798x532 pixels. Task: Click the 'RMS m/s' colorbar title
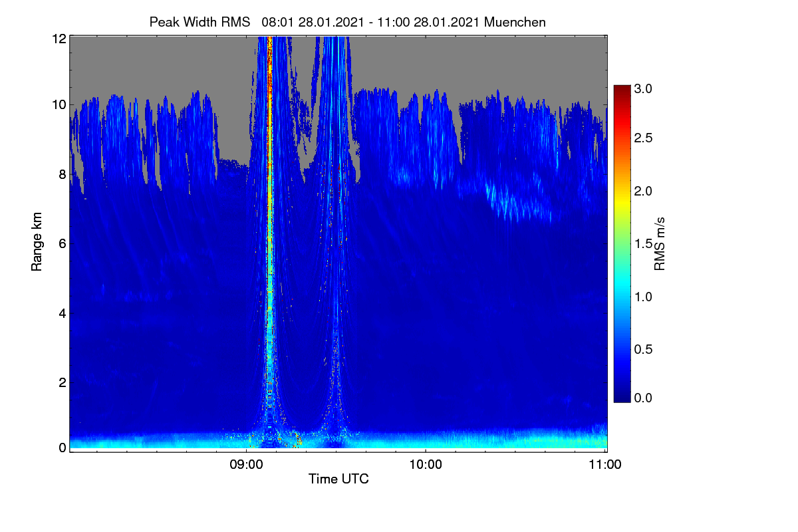659,243
